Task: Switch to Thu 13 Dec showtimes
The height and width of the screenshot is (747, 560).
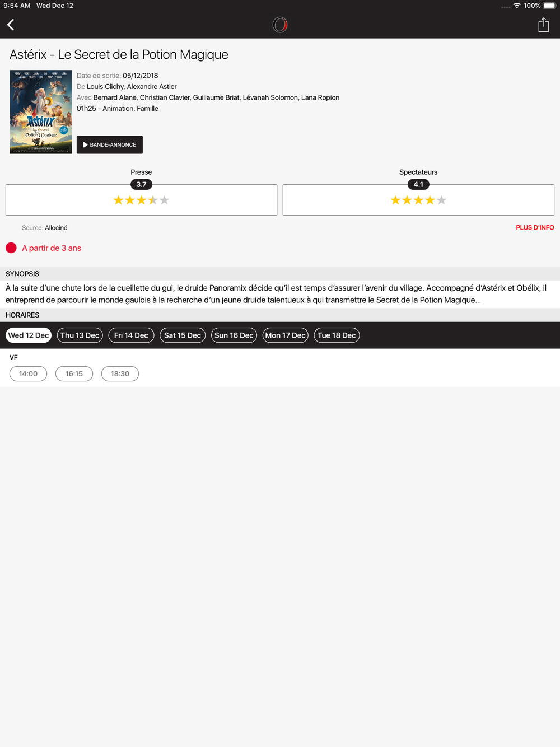Action: coord(80,335)
